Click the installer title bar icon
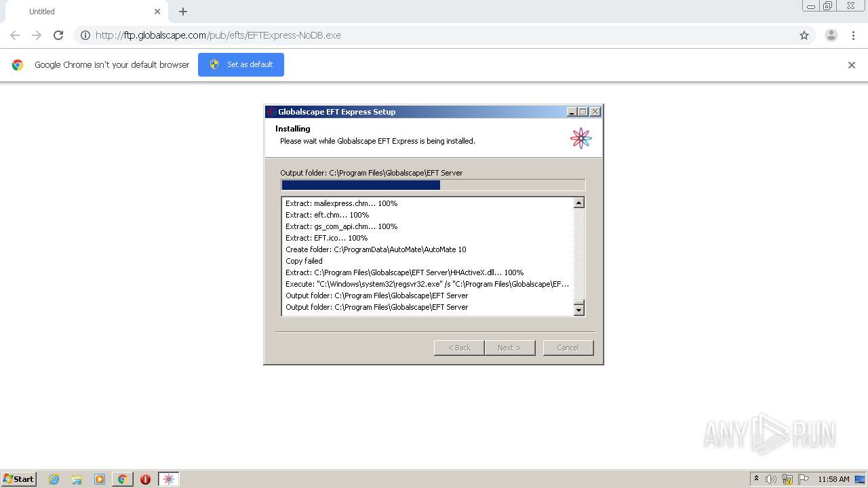 [x=271, y=112]
